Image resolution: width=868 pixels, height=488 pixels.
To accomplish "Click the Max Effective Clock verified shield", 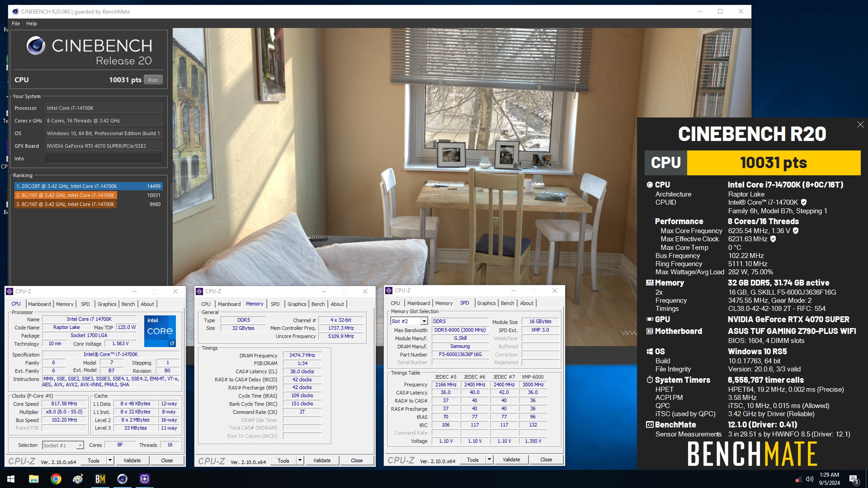I will tap(773, 239).
